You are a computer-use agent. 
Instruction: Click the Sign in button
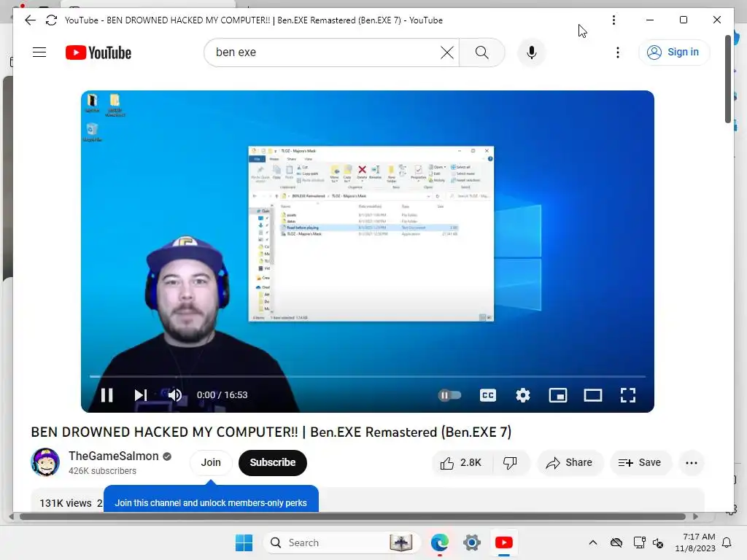(x=673, y=52)
